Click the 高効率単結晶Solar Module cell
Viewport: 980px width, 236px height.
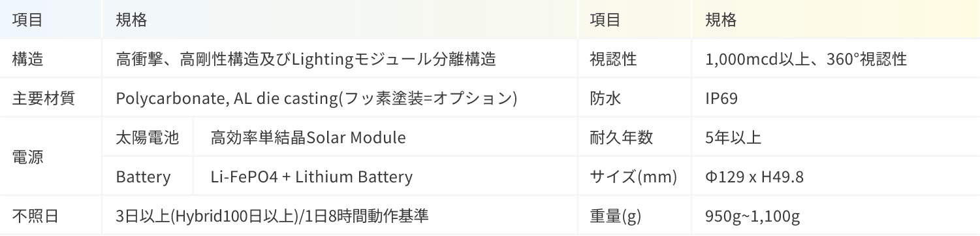386,137
